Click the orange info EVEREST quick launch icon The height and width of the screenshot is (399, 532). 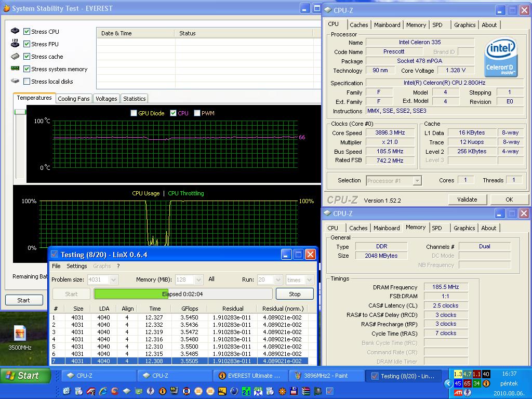pos(163,391)
